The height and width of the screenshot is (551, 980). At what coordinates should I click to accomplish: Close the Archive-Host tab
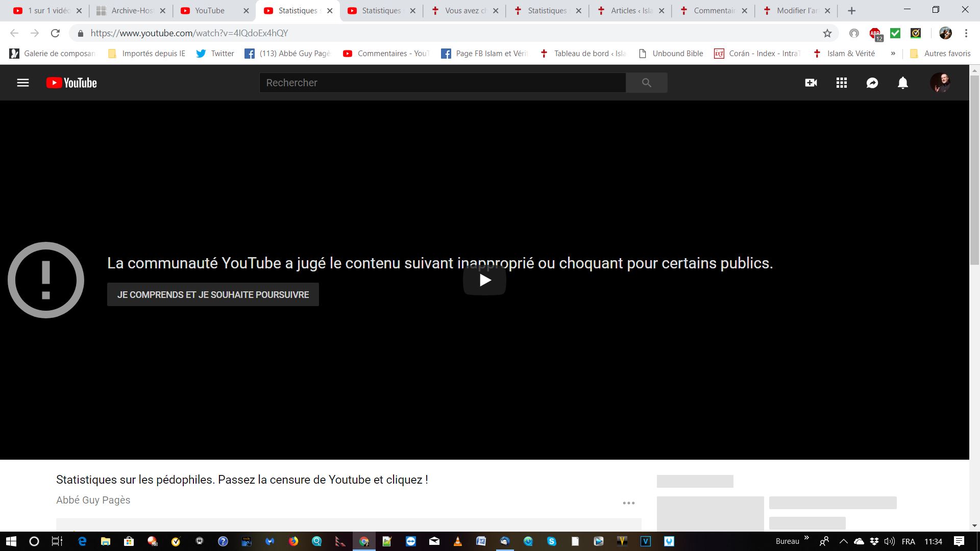click(x=163, y=11)
